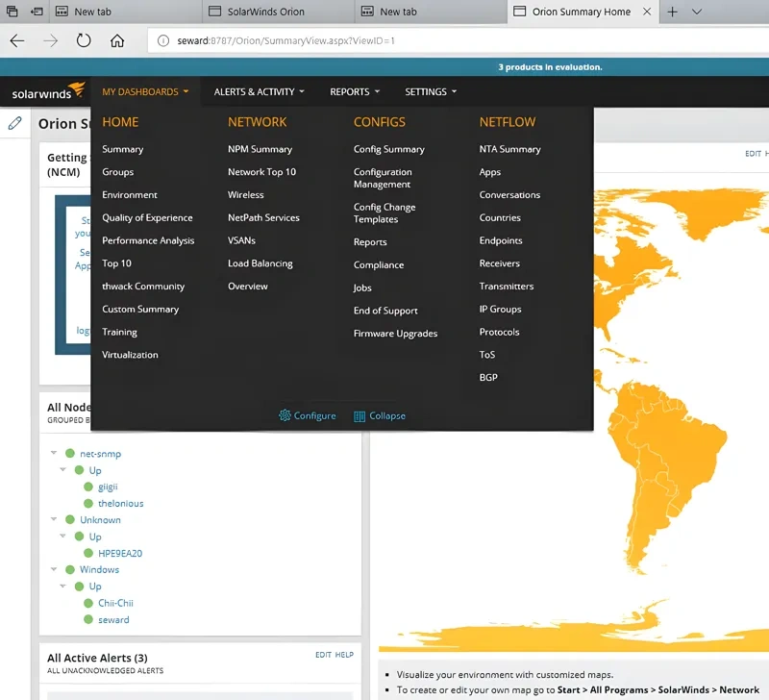Select NTA Summary under NETFLOW
This screenshot has width=769, height=700.
click(509, 149)
